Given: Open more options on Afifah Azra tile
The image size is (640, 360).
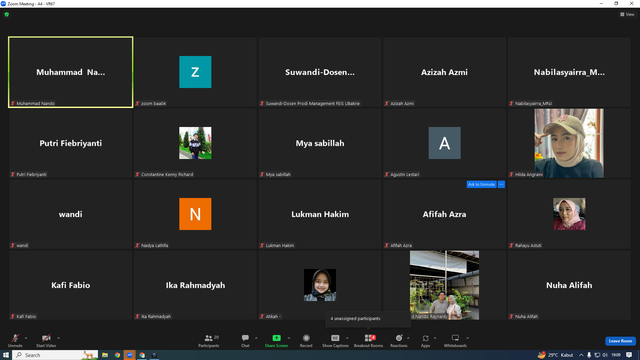Looking at the screenshot, I should [x=501, y=184].
